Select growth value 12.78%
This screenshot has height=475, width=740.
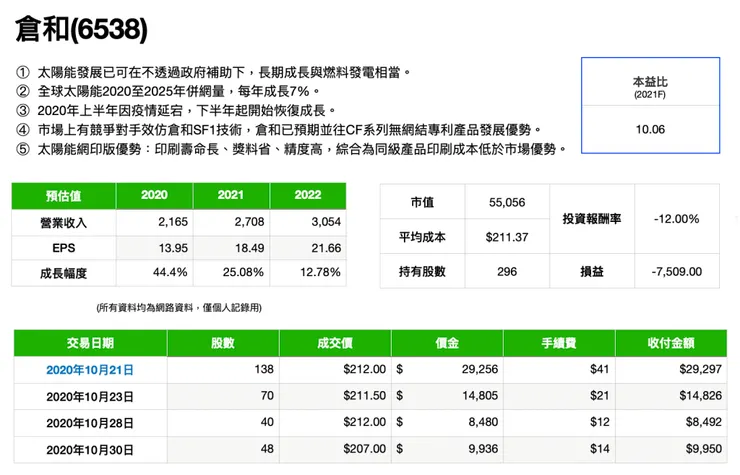tap(320, 272)
